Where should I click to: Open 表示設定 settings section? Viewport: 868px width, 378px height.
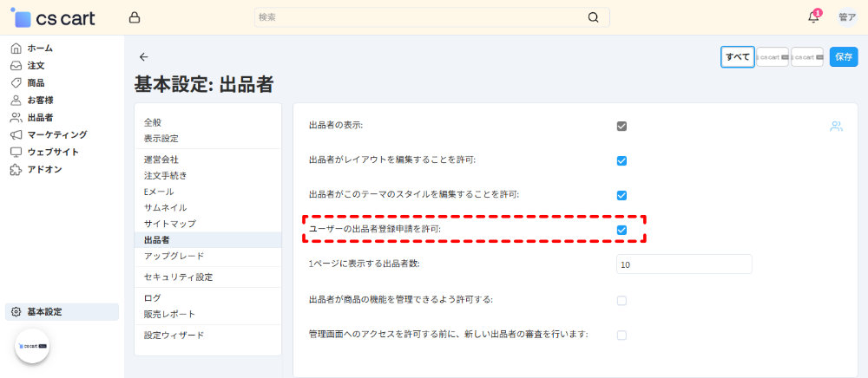pos(161,138)
